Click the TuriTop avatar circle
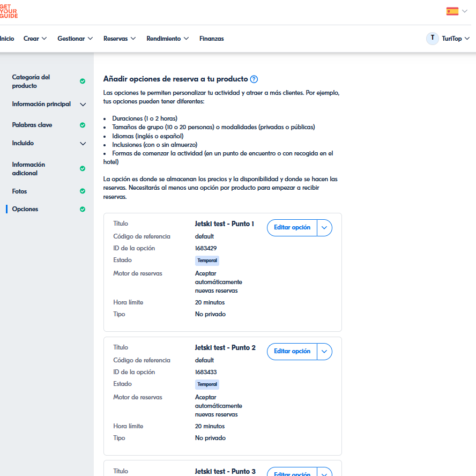476x476 pixels. (433, 38)
